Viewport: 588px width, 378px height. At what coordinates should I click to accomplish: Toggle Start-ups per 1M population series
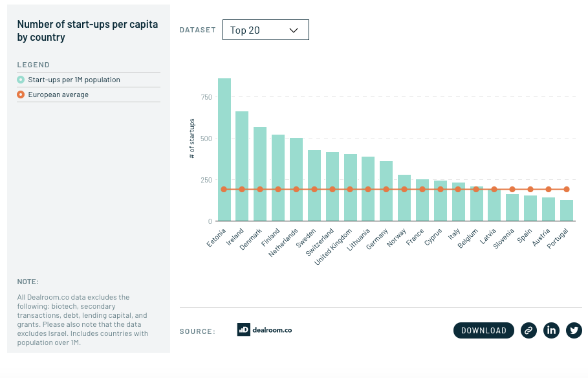(74, 80)
